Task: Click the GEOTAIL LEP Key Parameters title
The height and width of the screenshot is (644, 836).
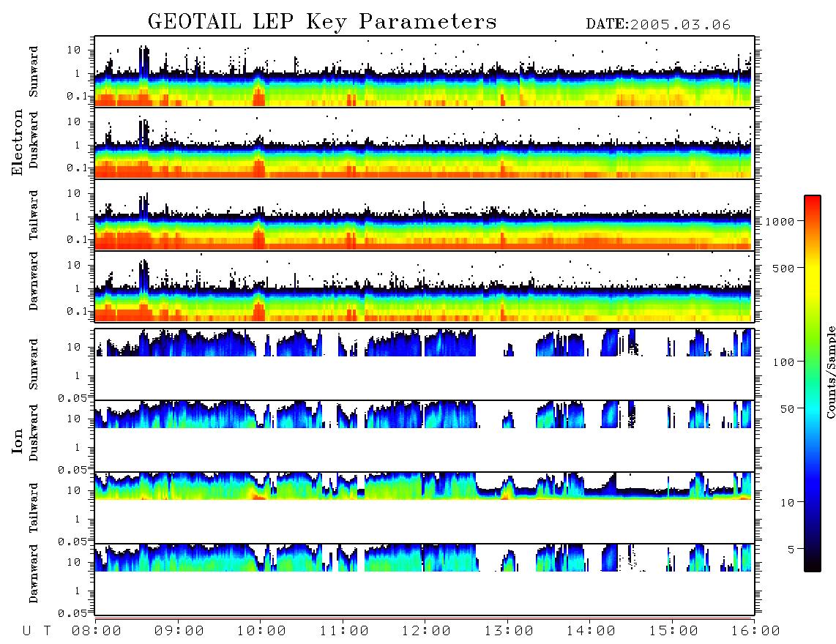Action: (322, 22)
